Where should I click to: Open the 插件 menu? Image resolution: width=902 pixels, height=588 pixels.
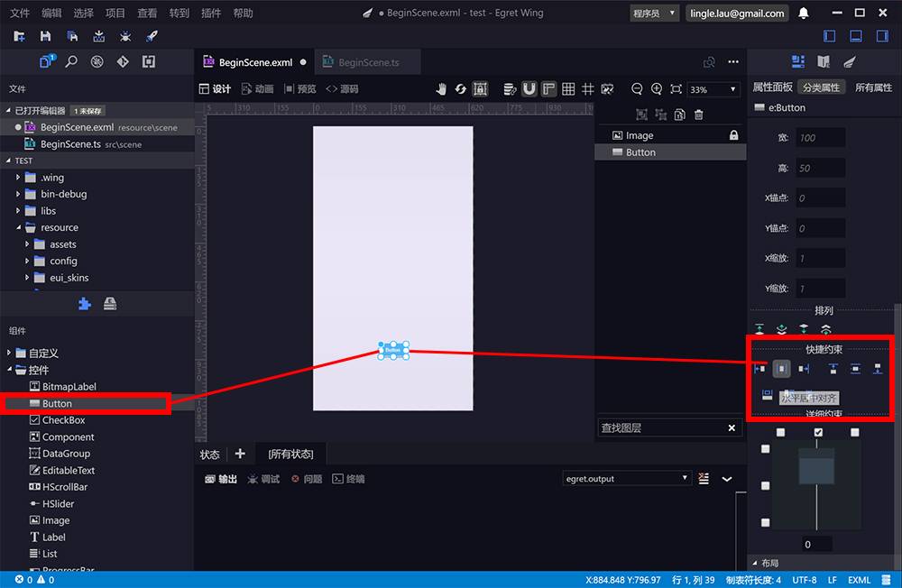[x=210, y=13]
